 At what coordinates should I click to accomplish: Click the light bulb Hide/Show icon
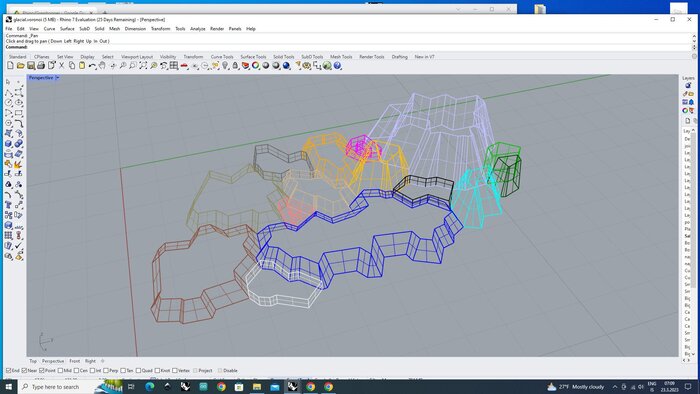[x=225, y=66]
